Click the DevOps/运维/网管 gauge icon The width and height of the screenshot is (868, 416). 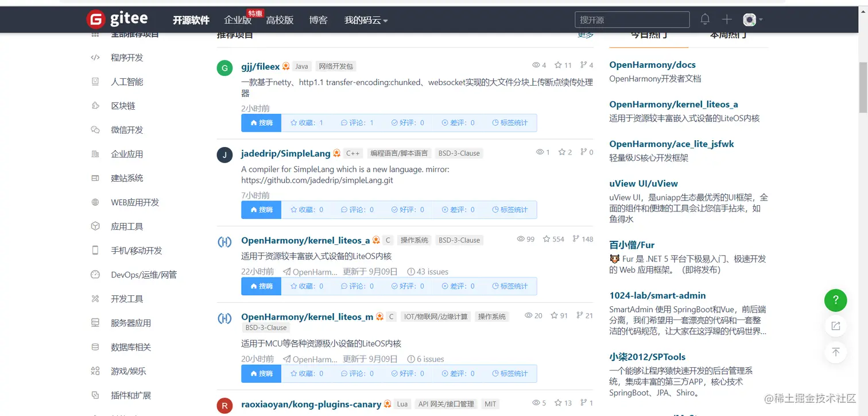click(95, 275)
